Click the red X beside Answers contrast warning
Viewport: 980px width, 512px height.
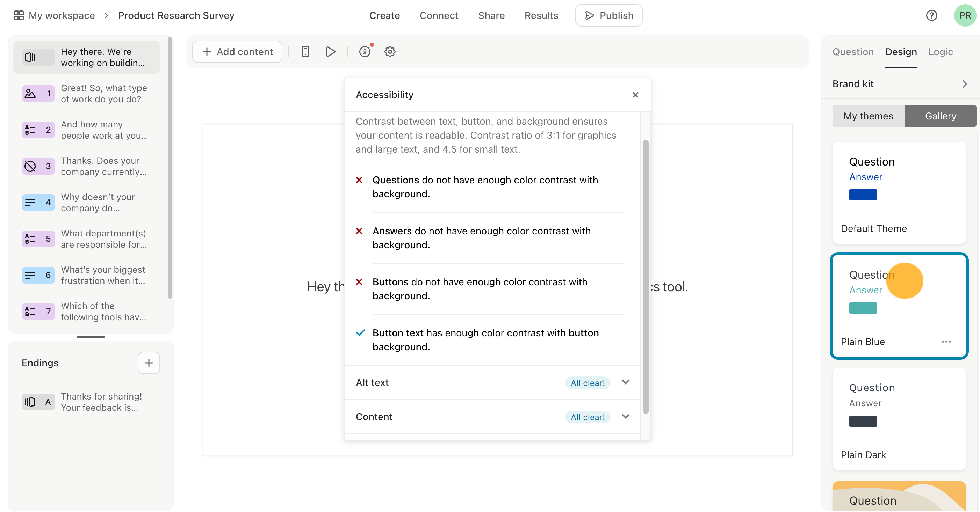coord(359,231)
